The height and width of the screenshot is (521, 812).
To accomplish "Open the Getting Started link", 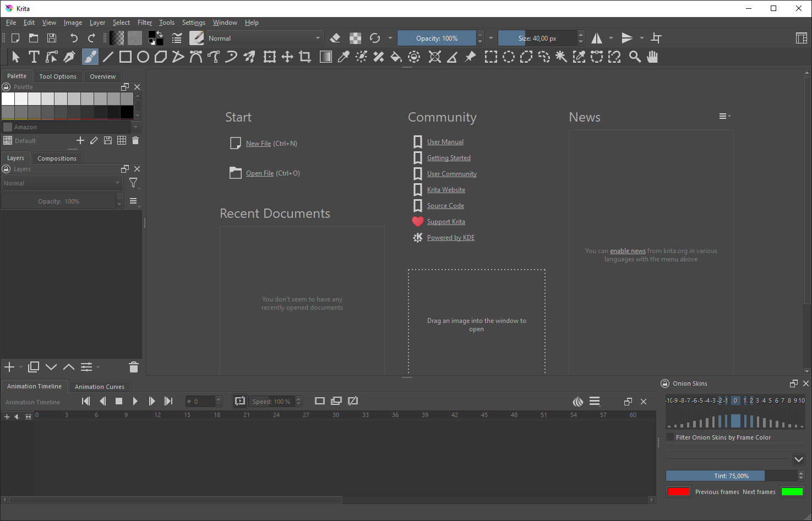I will (449, 158).
